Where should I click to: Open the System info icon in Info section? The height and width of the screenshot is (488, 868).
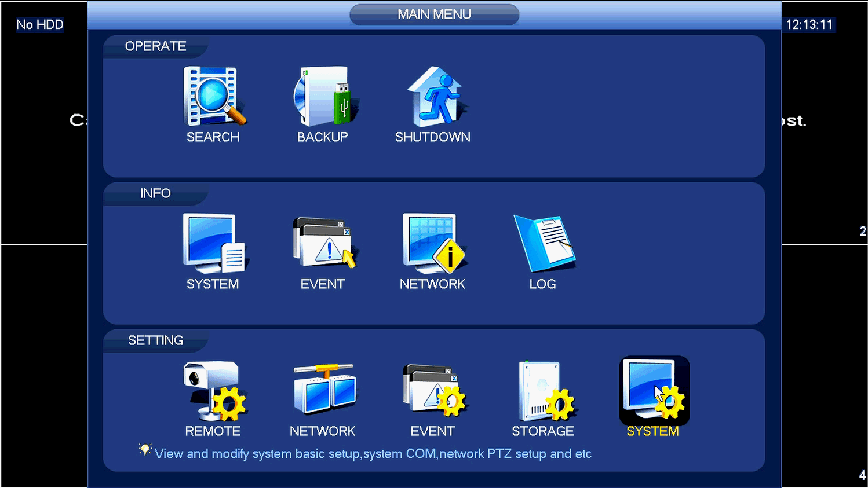(214, 243)
